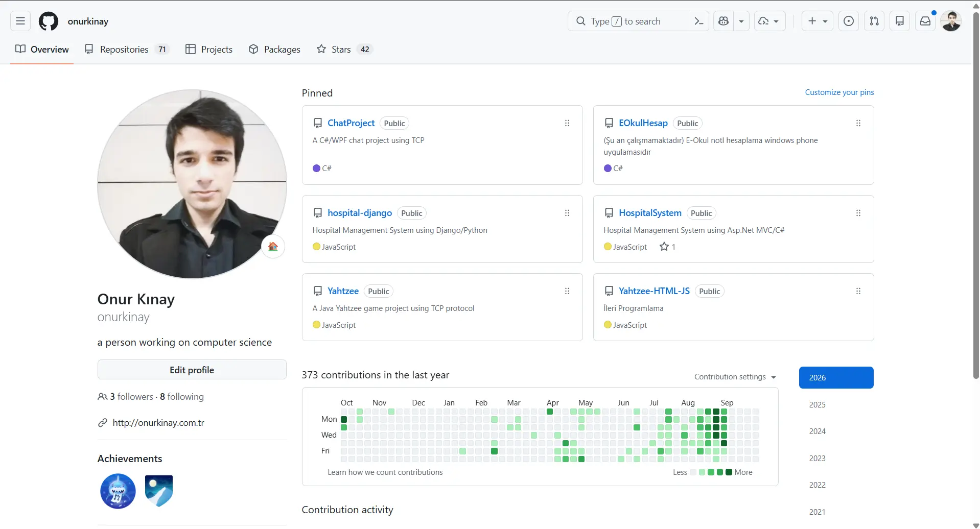This screenshot has width=980, height=529.
Task: Select the 2021 contribution year
Action: click(836, 512)
